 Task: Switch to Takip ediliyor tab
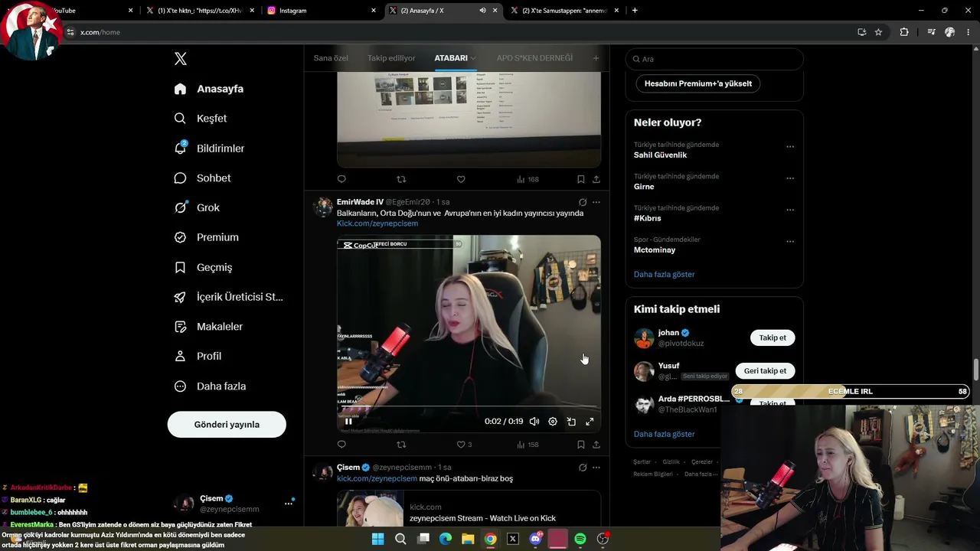point(391,58)
